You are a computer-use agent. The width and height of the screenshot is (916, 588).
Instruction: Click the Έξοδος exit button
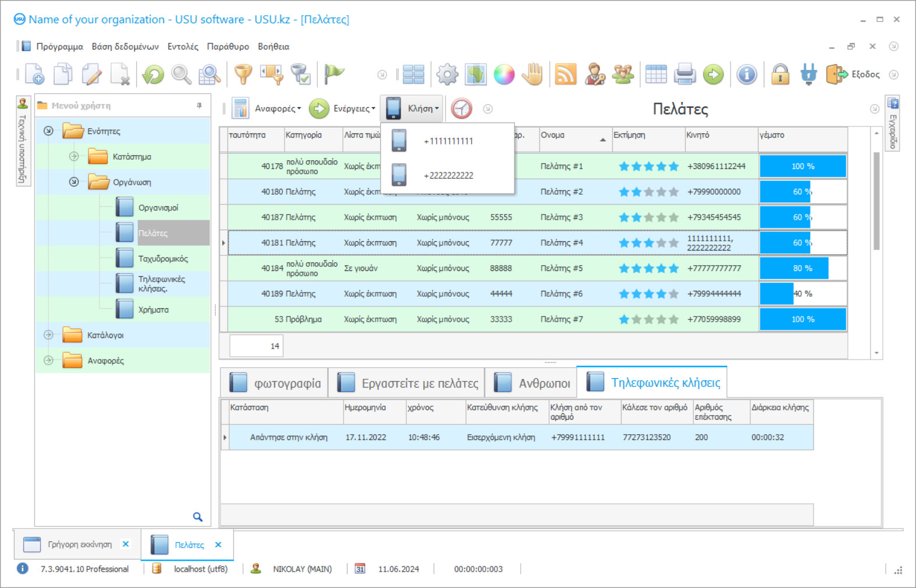854,75
